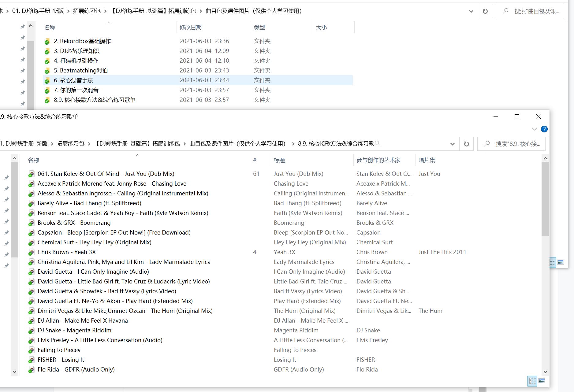
Task: Click audio icon of FISHER - Losing It
Action: coord(31,360)
